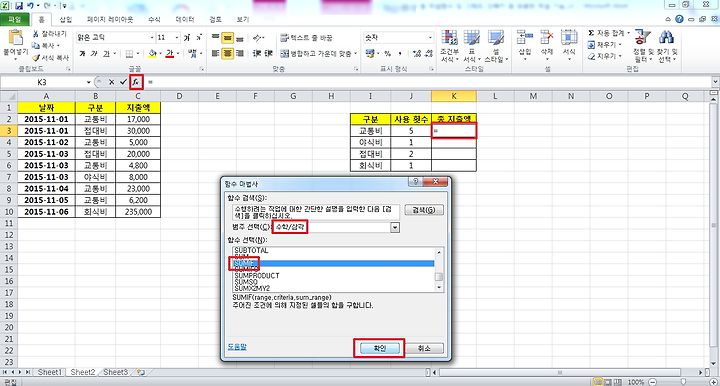
Task: Click the decrease indent icon
Action: (x=257, y=54)
